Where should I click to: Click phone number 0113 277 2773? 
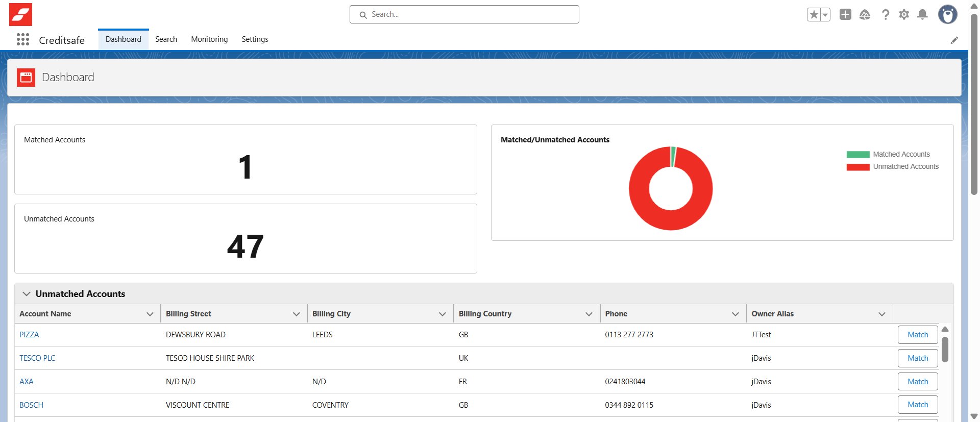point(629,335)
